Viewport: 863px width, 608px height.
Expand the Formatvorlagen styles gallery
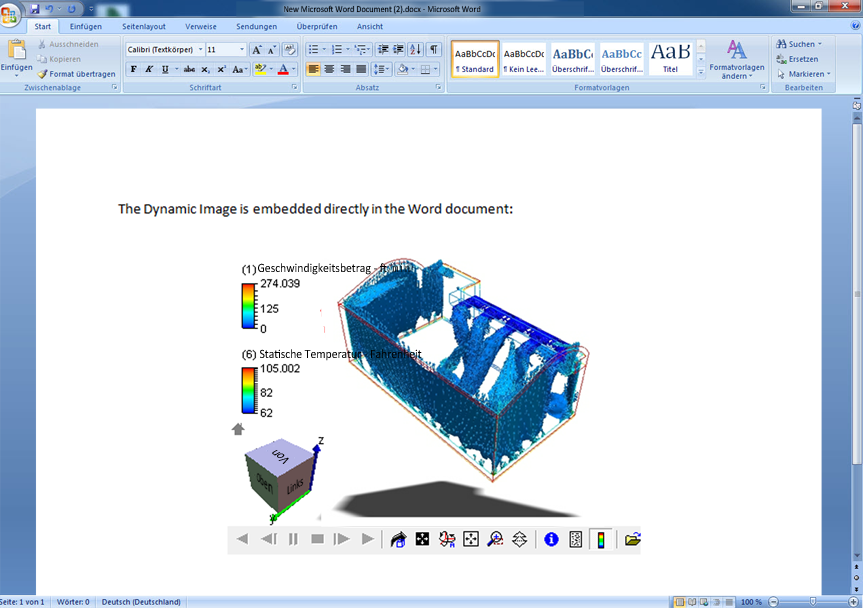pos(701,72)
